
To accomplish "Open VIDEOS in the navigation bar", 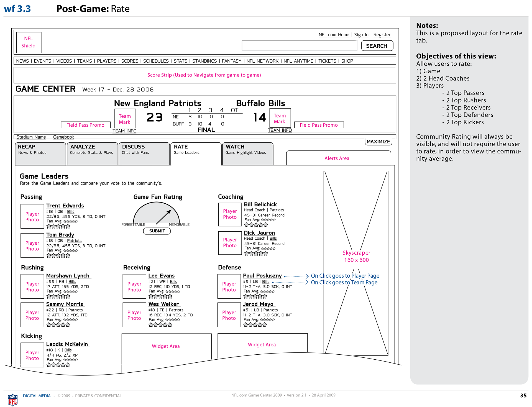I will pyautogui.click(x=64, y=61).
